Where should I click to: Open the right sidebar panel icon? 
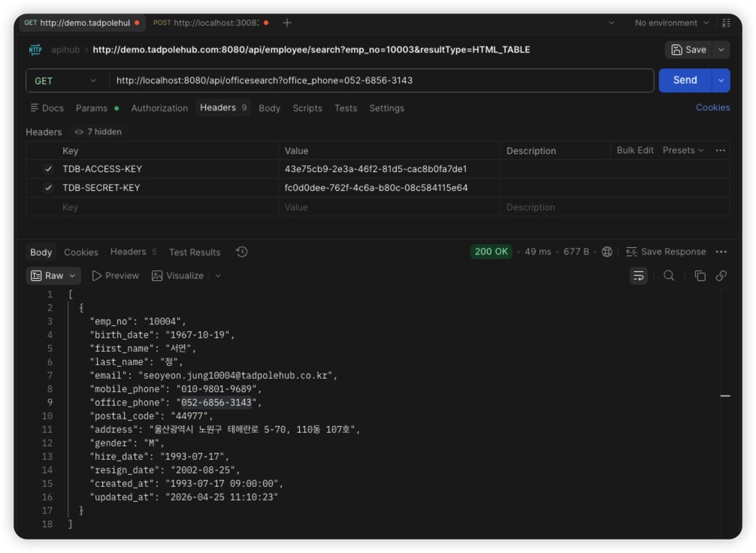[x=726, y=23]
